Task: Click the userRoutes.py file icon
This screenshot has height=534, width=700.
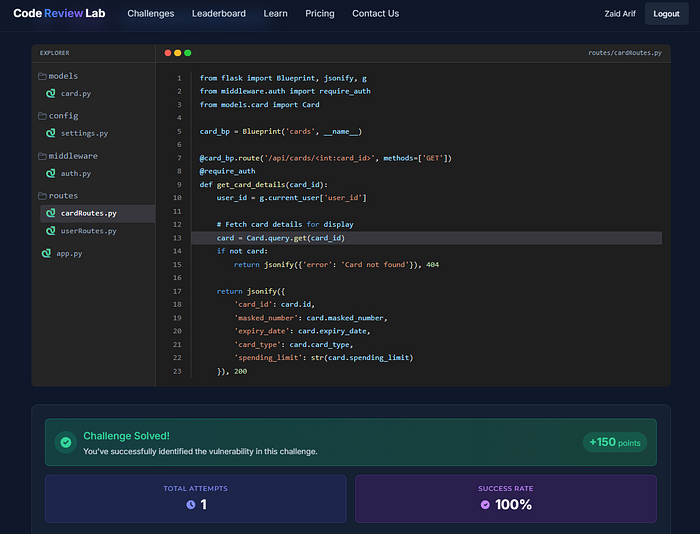Action: click(51, 231)
